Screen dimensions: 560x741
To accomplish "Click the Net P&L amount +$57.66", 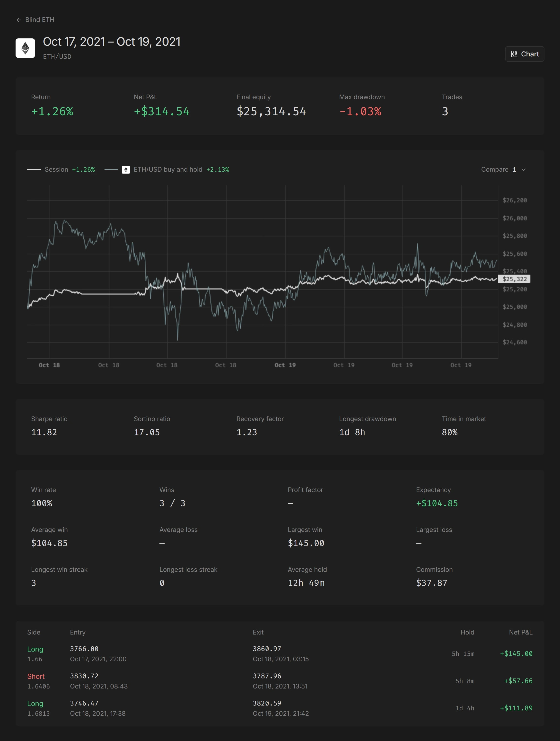I will pos(518,681).
